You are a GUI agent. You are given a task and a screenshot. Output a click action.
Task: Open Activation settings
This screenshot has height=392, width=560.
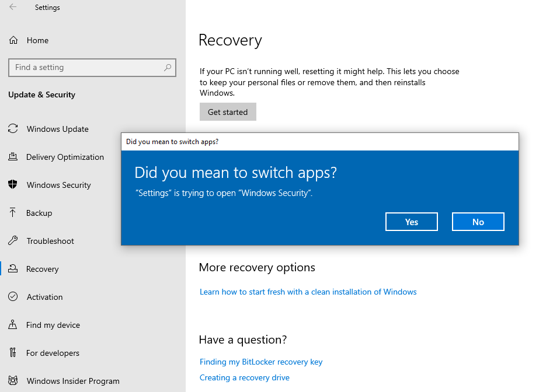(x=13, y=297)
